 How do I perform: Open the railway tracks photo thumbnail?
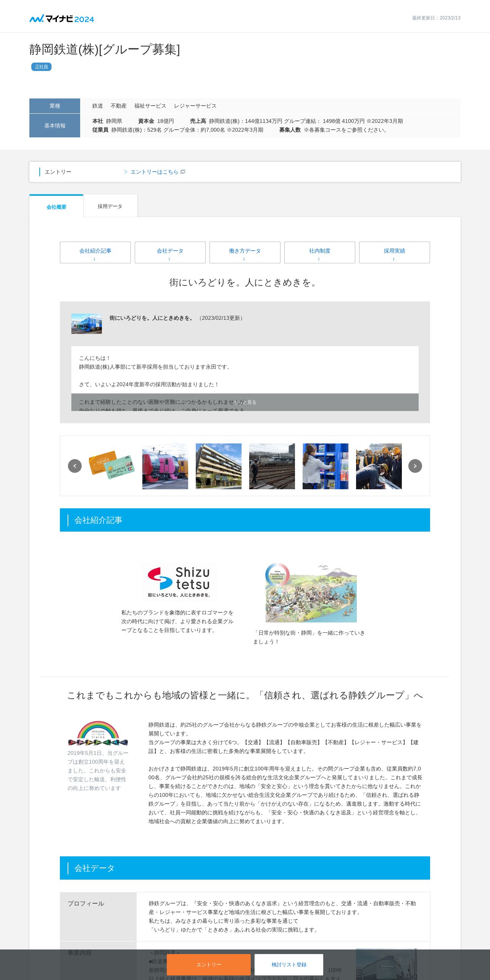click(272, 466)
